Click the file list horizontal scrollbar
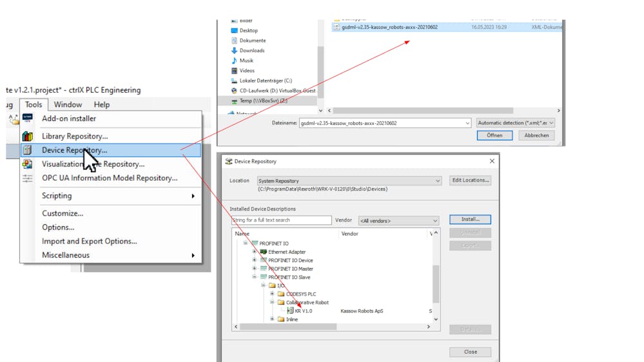The width and height of the screenshot is (644, 362). tap(423, 111)
